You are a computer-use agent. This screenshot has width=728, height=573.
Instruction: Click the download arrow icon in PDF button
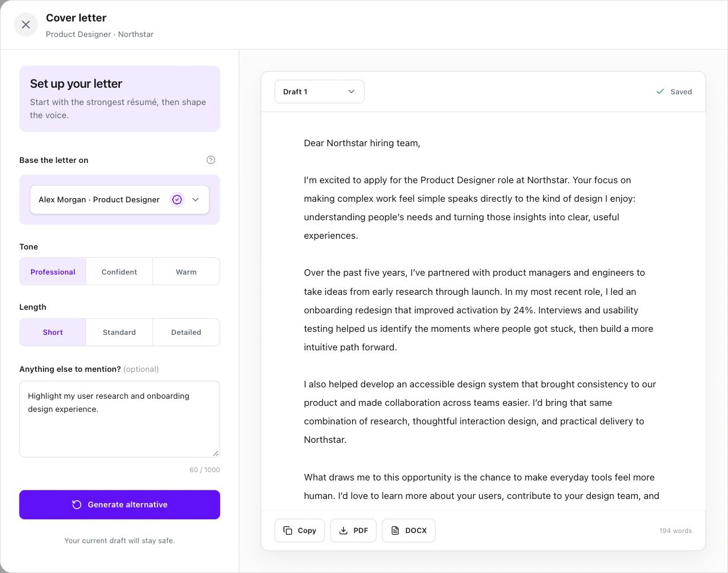pos(343,531)
